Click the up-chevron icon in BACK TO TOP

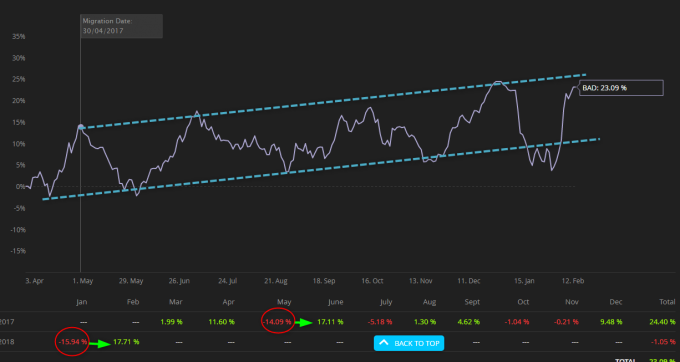(x=384, y=343)
